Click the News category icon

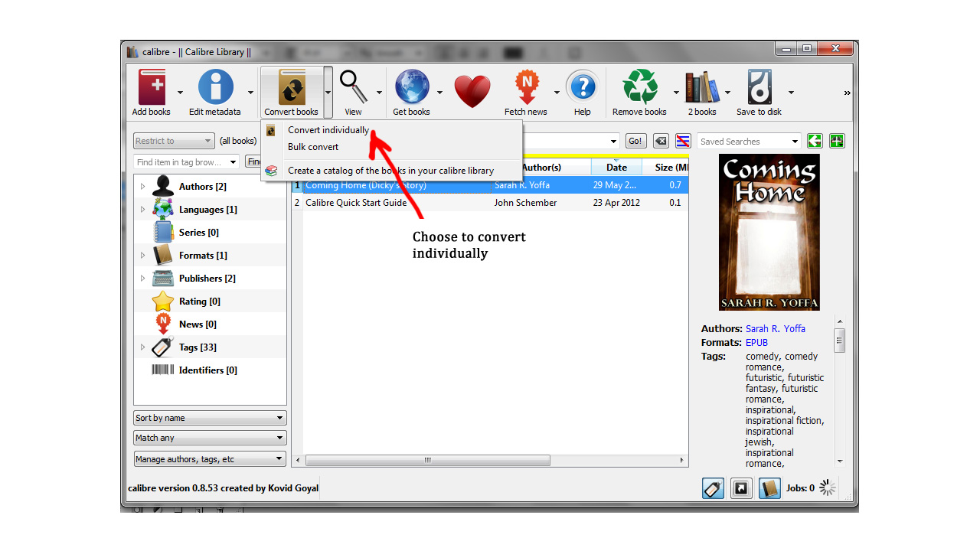click(163, 324)
